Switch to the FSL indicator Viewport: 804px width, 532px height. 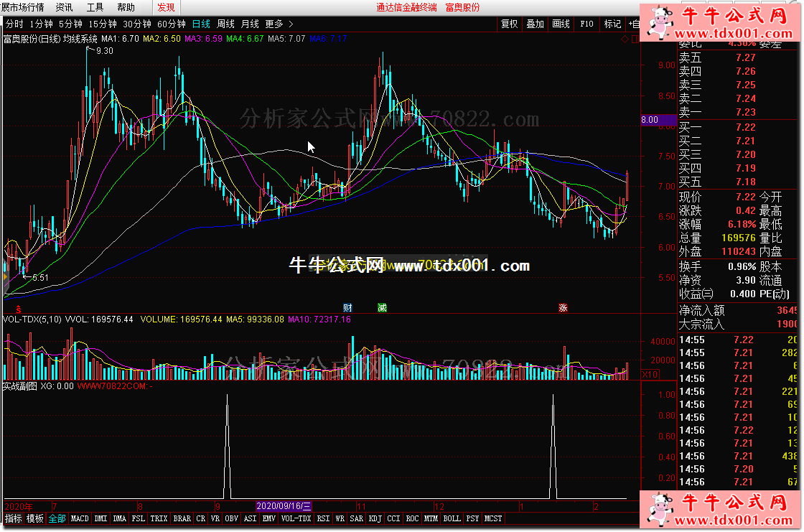(x=138, y=518)
